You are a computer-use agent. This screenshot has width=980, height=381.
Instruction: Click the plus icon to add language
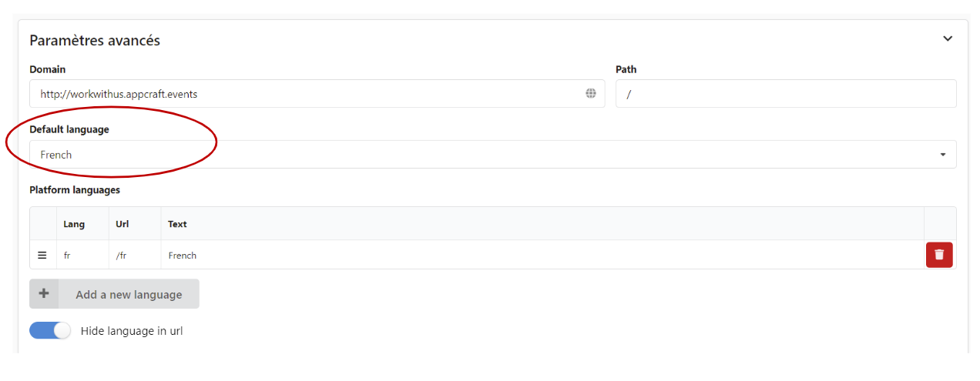(x=44, y=294)
